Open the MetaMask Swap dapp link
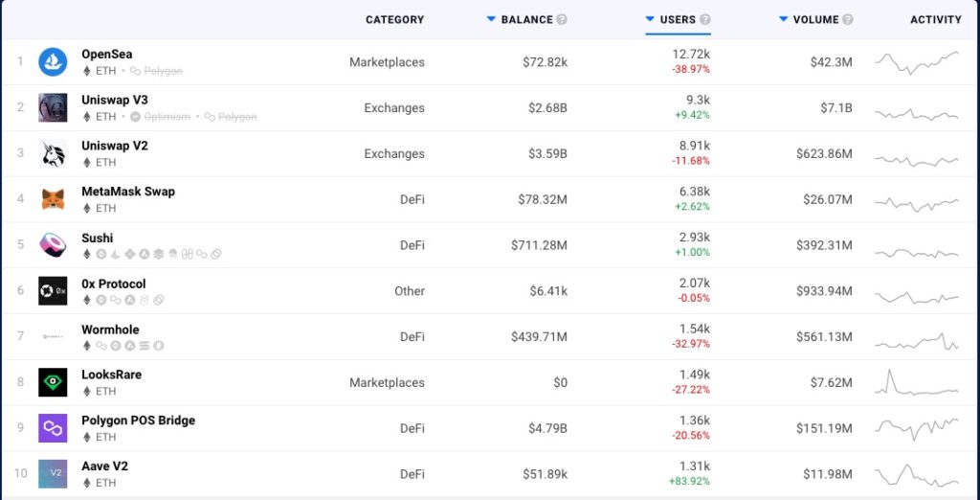980x500 pixels. [x=128, y=192]
